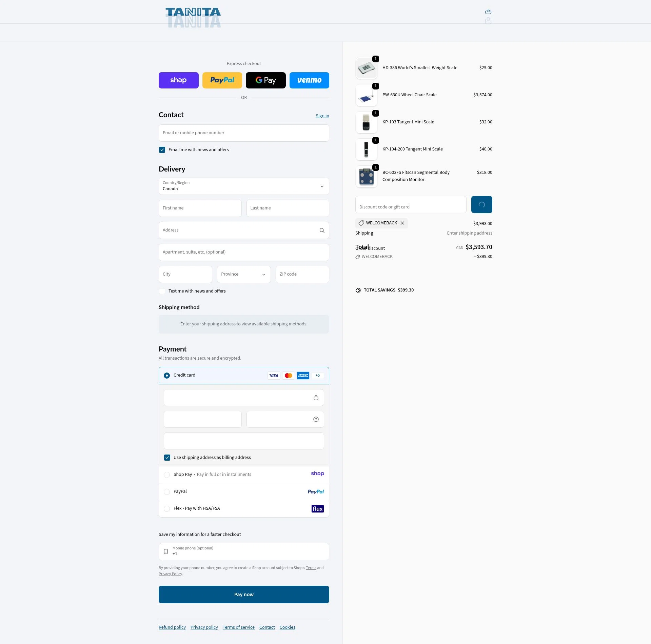Expand the Province dropdown
Viewport: 651px width, 644px height.
(243, 274)
